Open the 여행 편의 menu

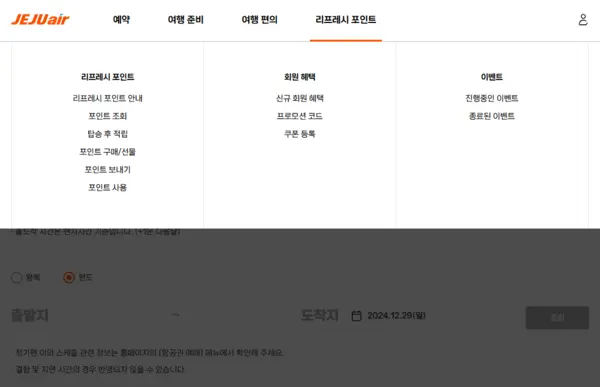pyautogui.click(x=259, y=20)
